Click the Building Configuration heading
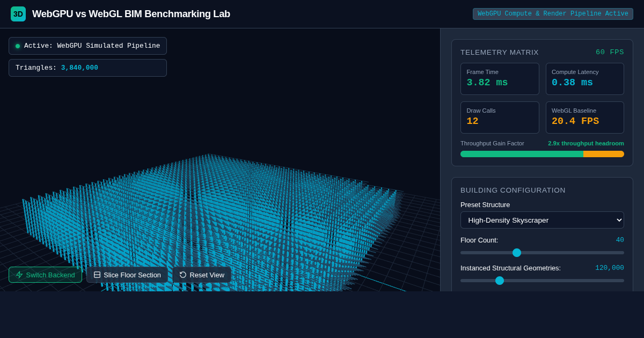This screenshot has height=338, width=644. tap(513, 190)
